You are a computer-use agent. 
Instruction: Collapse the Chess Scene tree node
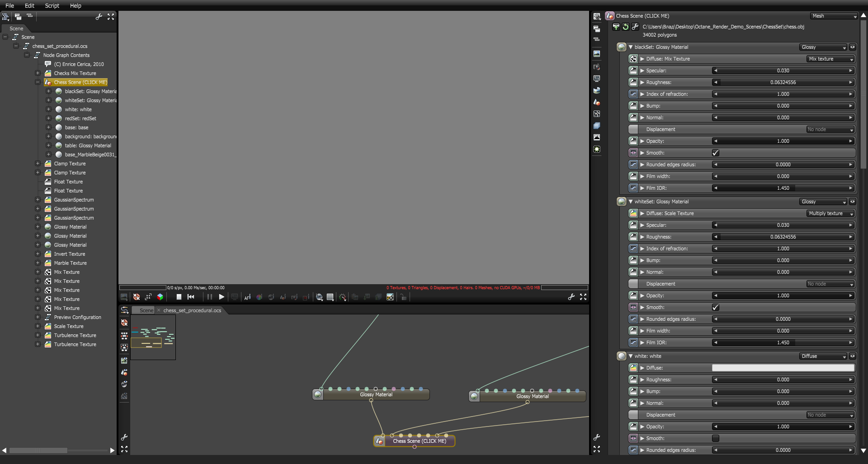click(x=38, y=82)
